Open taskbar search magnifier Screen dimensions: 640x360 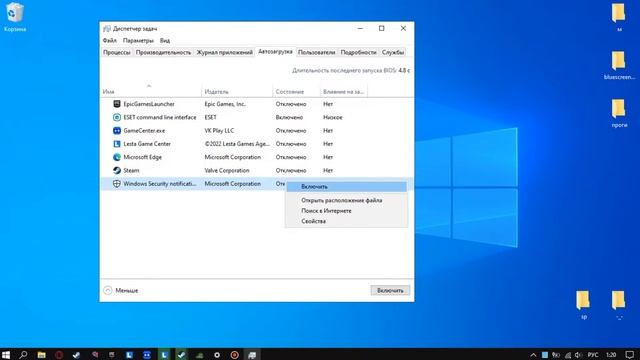23,355
